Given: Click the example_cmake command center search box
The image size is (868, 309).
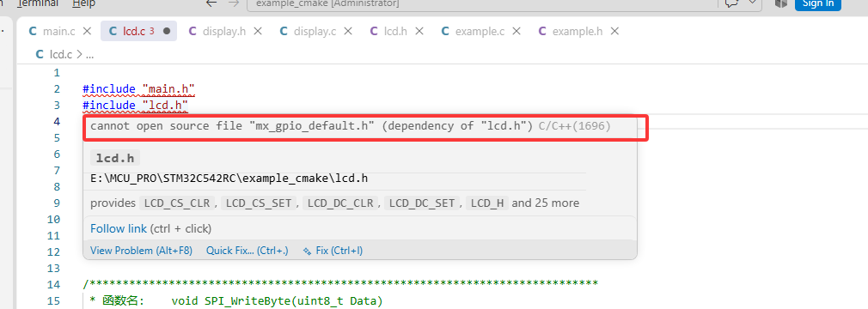Looking at the screenshot, I should point(481,3).
